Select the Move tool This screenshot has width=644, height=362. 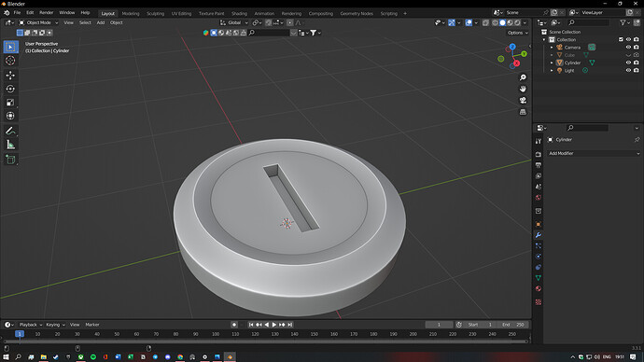coord(10,76)
